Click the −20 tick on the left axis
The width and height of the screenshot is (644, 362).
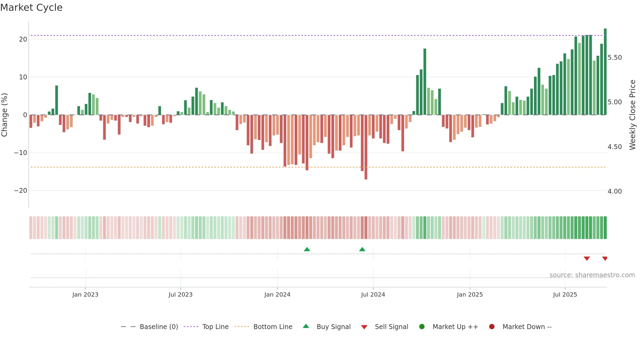[21, 191]
